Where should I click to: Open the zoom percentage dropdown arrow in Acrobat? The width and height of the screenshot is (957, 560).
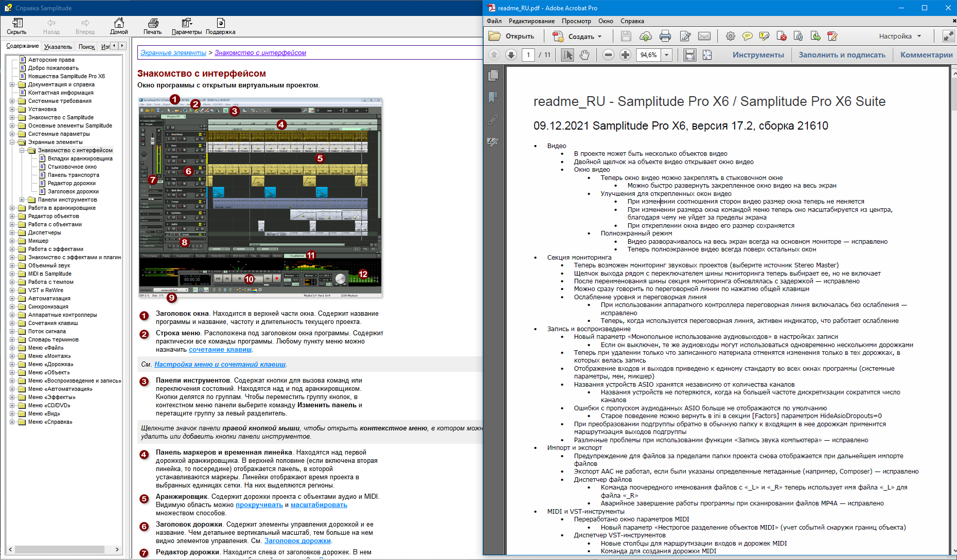[x=667, y=55]
